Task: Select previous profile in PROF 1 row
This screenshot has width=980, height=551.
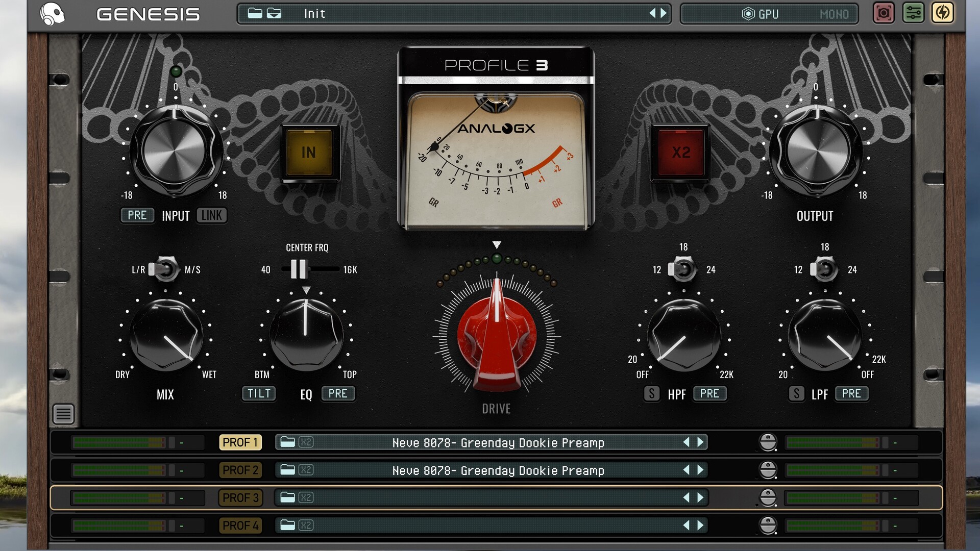Action: coord(687,442)
